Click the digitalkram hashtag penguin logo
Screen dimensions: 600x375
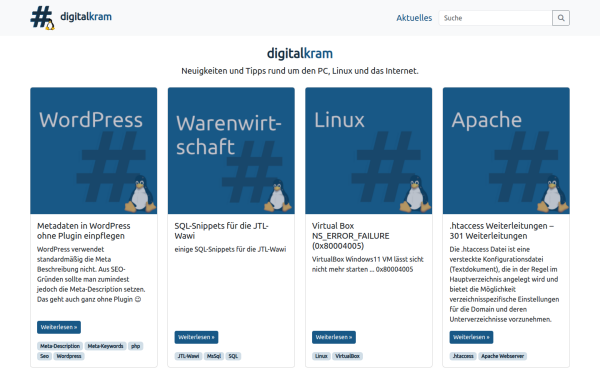(x=42, y=18)
